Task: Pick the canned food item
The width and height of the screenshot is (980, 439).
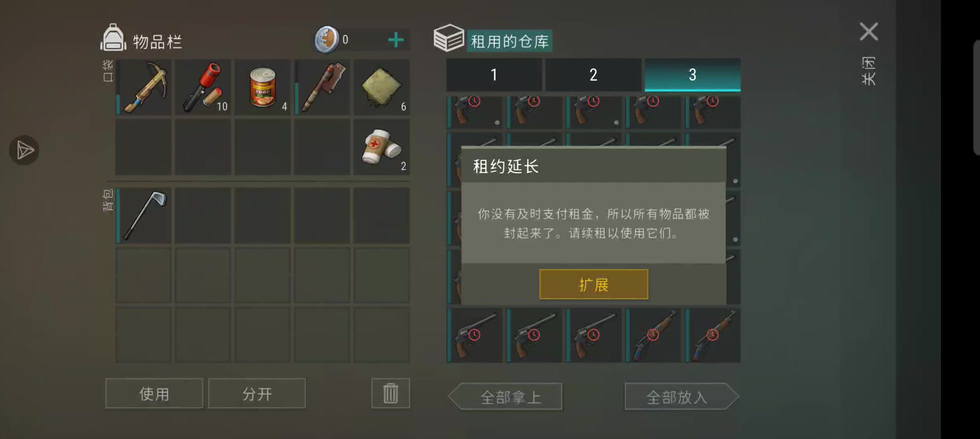Action: coord(262,87)
